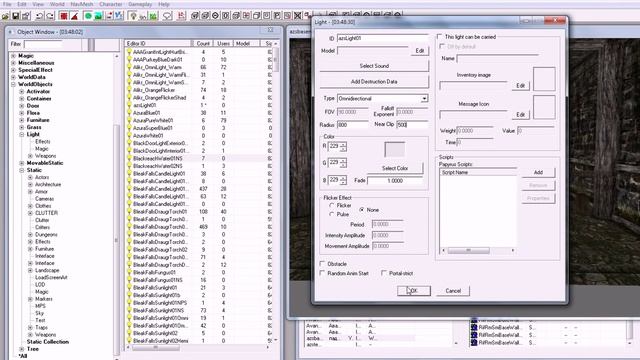The height and width of the screenshot is (360, 640).
Task: Click Cancel in the Light dialog
Action: (453, 291)
